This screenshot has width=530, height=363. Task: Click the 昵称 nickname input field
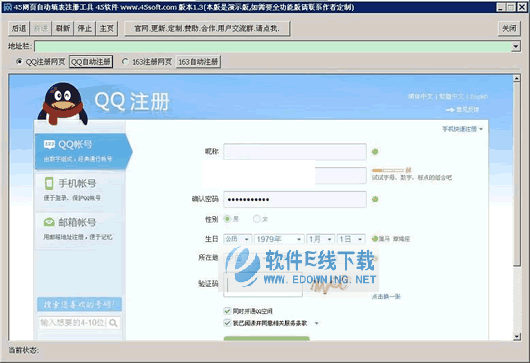tap(295, 152)
